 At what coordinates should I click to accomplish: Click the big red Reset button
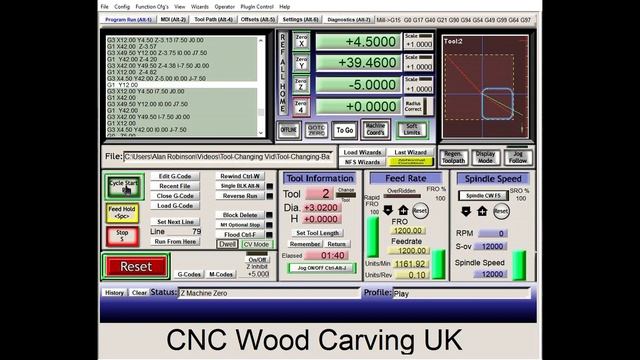click(136, 267)
